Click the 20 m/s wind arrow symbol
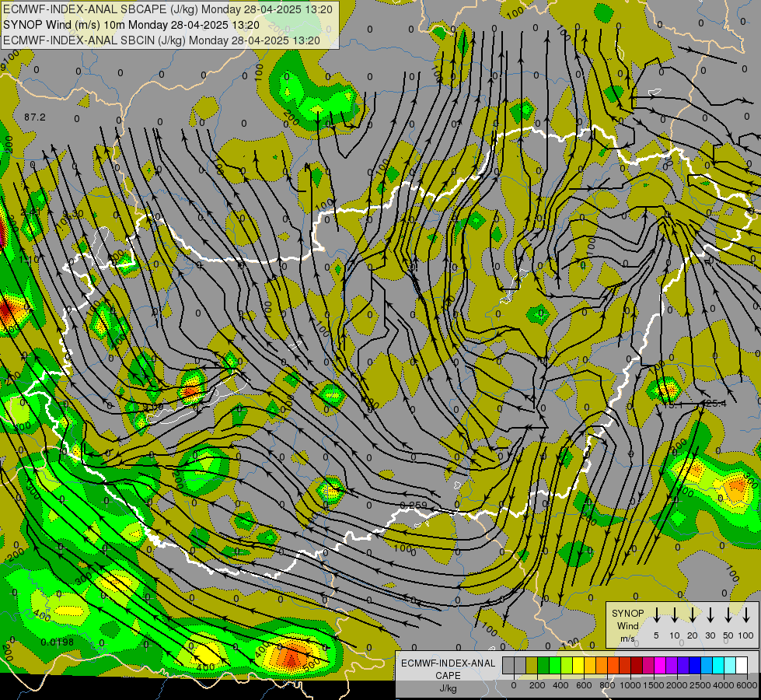 tap(692, 615)
